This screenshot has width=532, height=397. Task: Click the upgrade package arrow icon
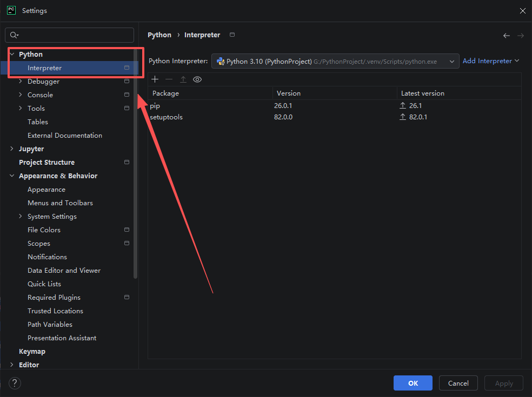pyautogui.click(x=183, y=79)
